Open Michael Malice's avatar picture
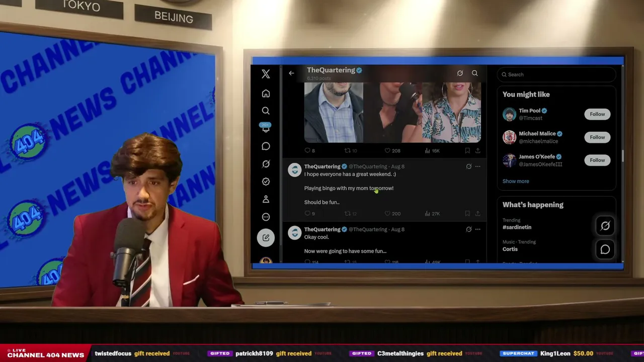The image size is (644, 362). pos(509,137)
